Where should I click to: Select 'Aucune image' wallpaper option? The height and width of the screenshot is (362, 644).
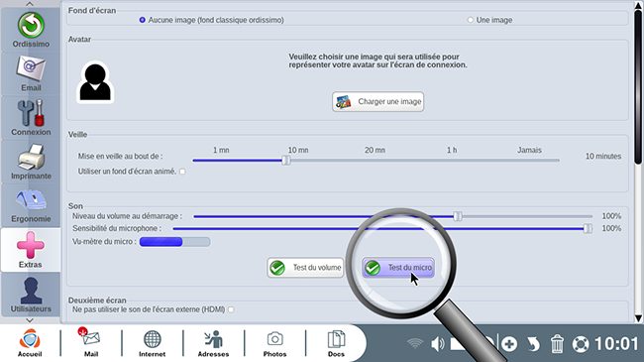[142, 20]
